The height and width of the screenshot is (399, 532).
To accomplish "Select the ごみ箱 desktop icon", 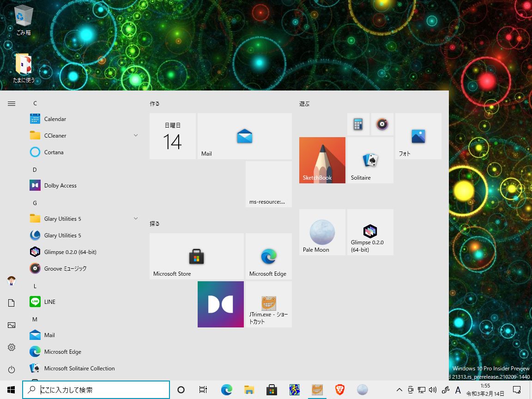I will tap(24, 20).
